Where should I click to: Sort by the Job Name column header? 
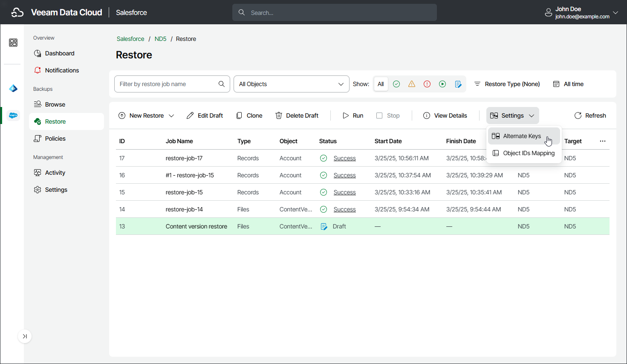tap(179, 141)
